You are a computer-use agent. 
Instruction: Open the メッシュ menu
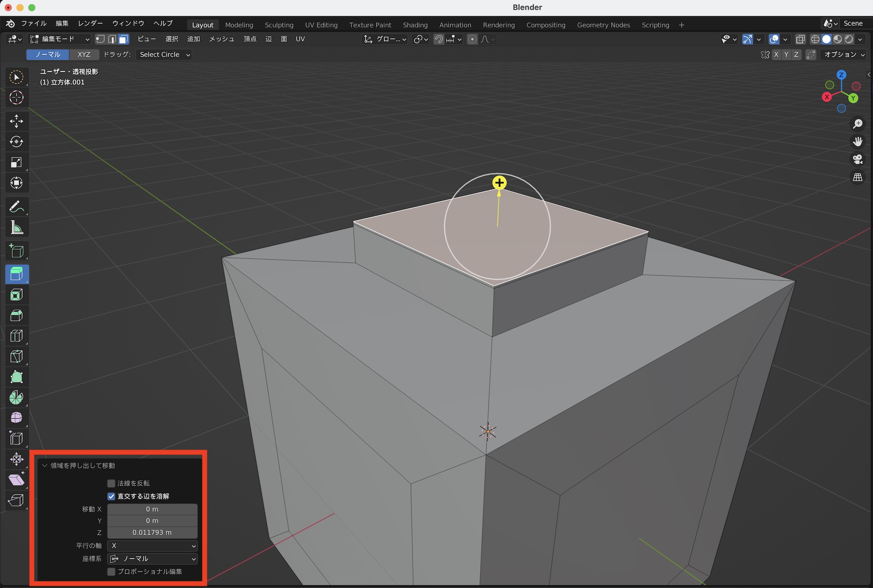pos(221,39)
